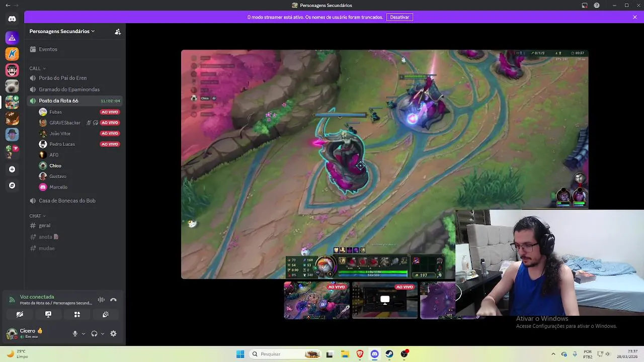644x362 pixels.
Task: Open File Explorer from the taskbar
Action: click(345, 354)
